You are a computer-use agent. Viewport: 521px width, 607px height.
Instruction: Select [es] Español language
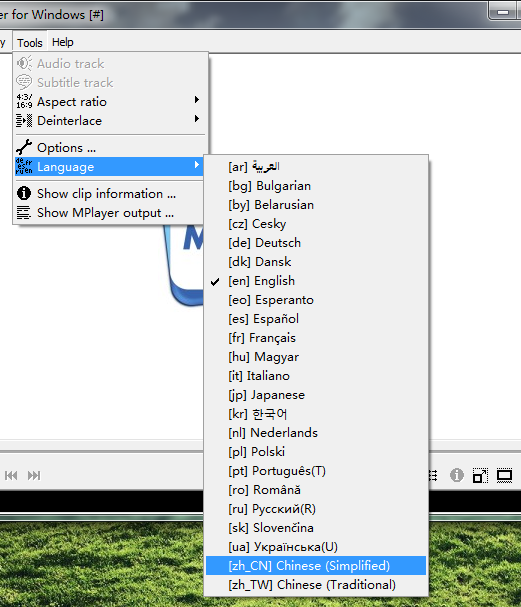coord(316,319)
